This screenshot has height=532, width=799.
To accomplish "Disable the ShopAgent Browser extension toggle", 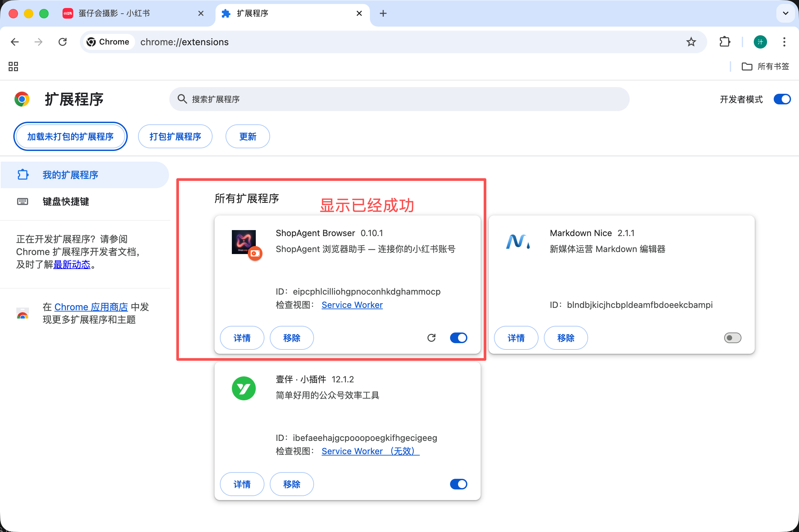I will click(458, 338).
